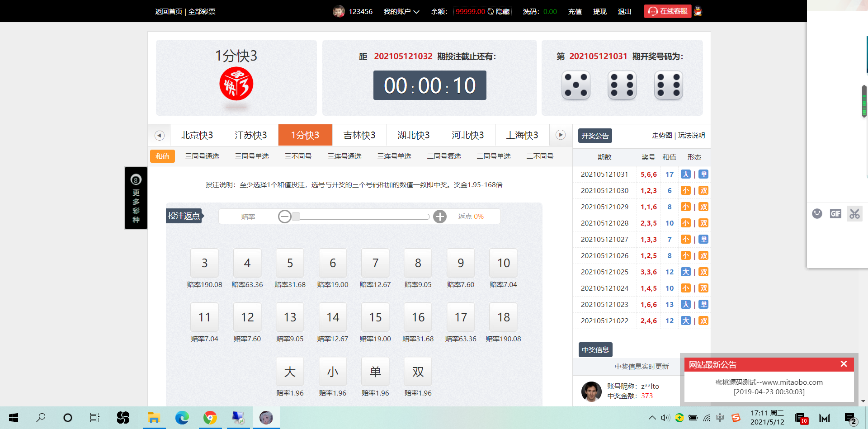The width and height of the screenshot is (868, 429).
Task: Click the odds rebate slider handle
Action: (296, 217)
